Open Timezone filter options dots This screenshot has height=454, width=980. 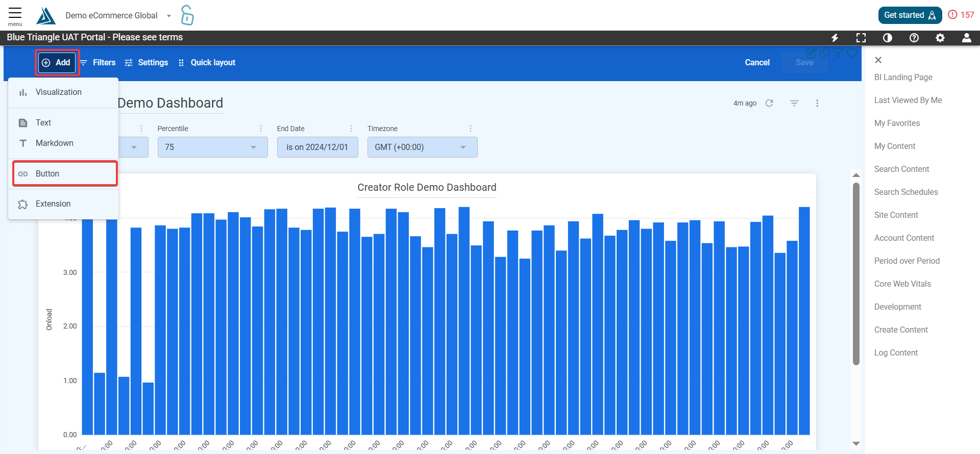[471, 129]
